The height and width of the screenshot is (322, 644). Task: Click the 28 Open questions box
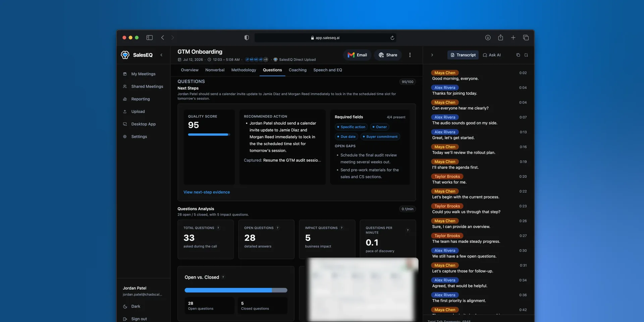tap(209, 306)
